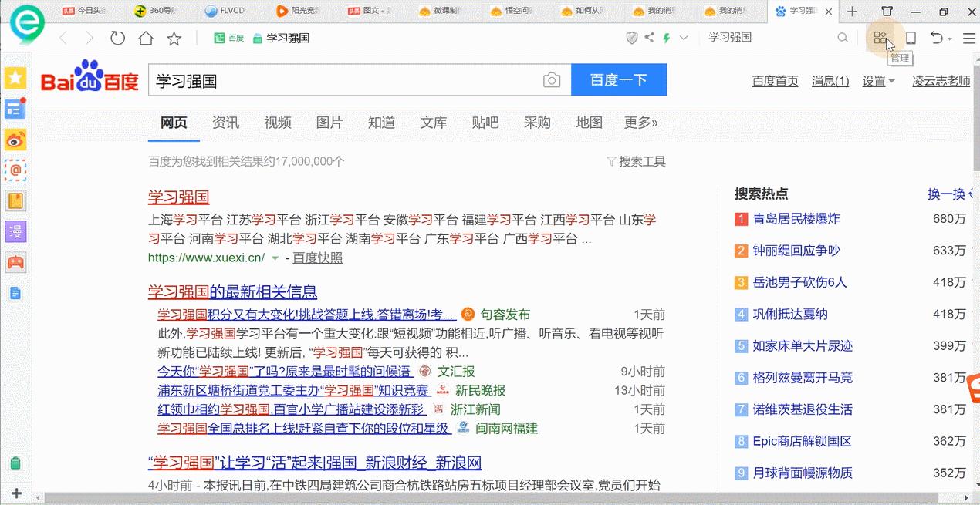
Task: Select the 知道 search category
Action: tap(381, 123)
